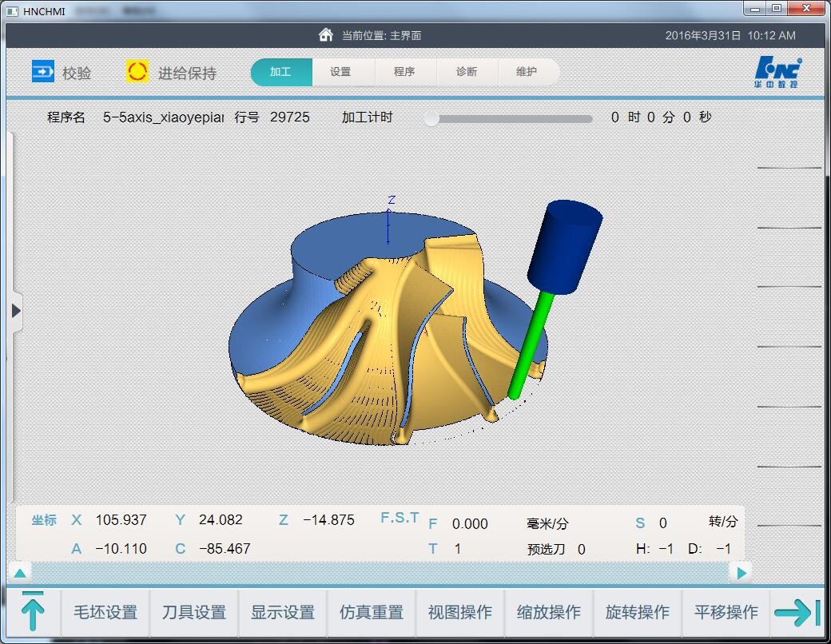This screenshot has height=644, width=831.
Task: Click the 仿真重置 simulation reset button
Action: 372,613
